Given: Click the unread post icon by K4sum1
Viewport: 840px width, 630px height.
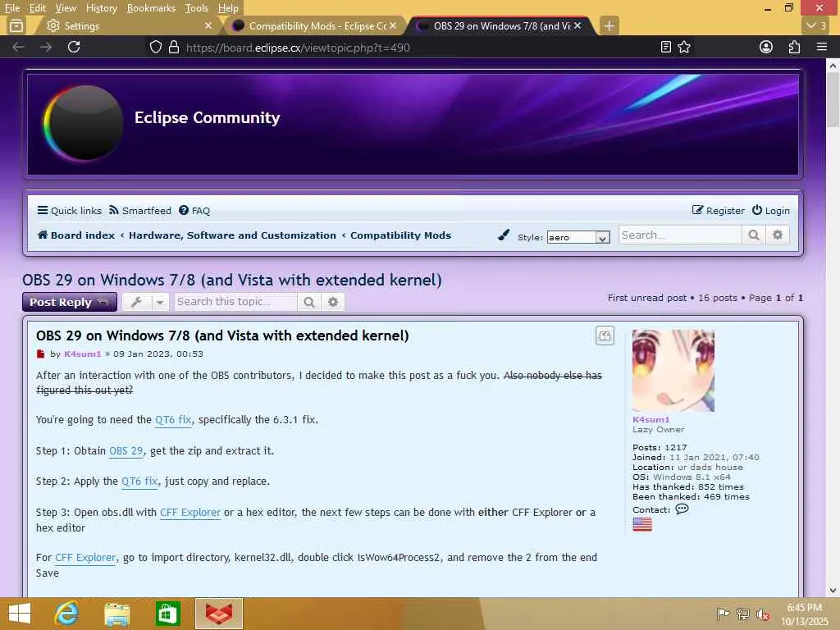Looking at the screenshot, I should click(41, 354).
